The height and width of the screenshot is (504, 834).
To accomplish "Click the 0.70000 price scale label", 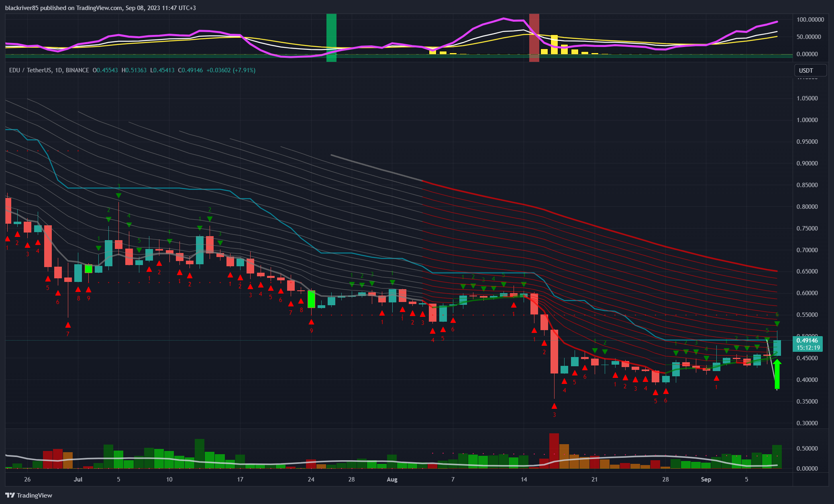I will point(807,250).
